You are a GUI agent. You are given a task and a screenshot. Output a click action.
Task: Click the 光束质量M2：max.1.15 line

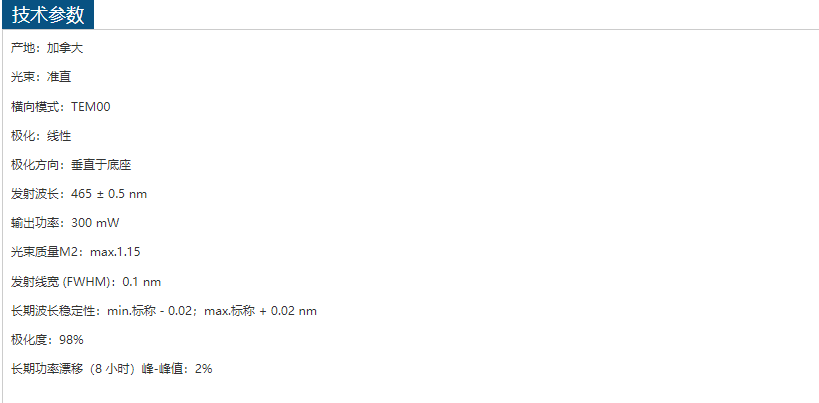coord(76,253)
